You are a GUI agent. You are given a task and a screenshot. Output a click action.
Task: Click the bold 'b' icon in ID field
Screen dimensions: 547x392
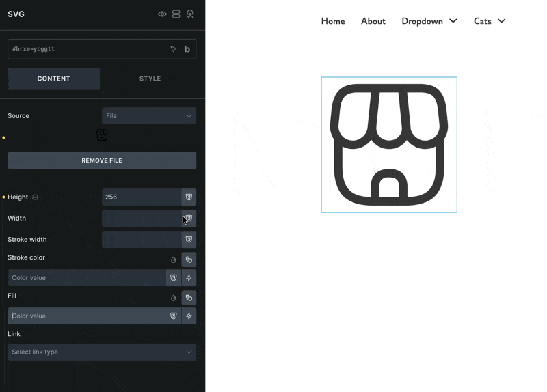pyautogui.click(x=187, y=49)
